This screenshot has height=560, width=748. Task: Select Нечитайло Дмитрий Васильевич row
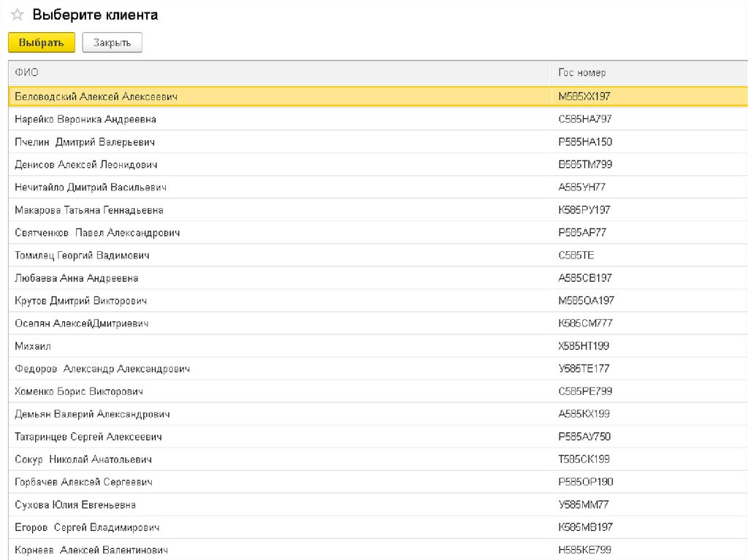(x=91, y=187)
